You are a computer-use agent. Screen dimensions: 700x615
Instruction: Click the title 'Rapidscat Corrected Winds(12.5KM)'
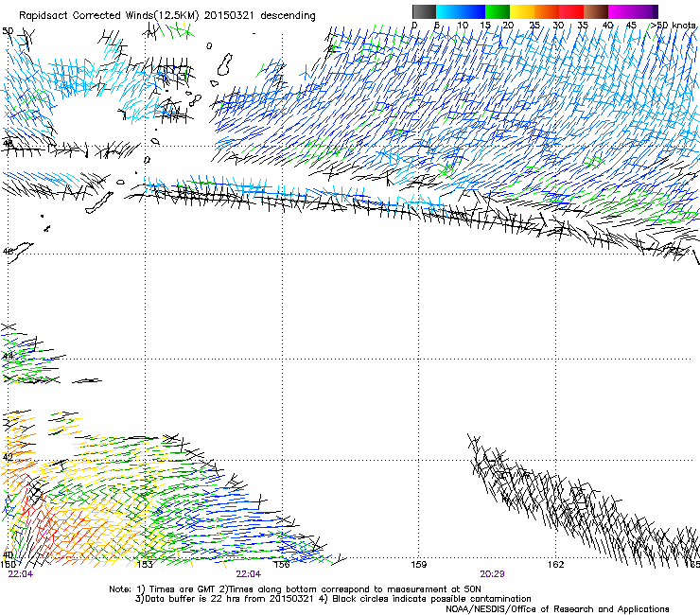[x=109, y=16]
